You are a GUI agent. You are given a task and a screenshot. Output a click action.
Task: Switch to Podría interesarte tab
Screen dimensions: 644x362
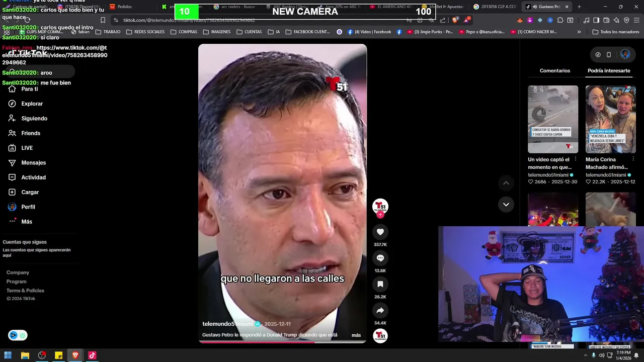(609, 70)
